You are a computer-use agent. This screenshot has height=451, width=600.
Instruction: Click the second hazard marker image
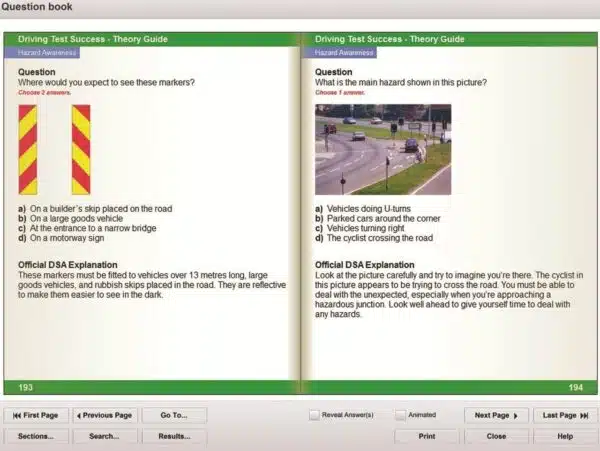(x=81, y=150)
